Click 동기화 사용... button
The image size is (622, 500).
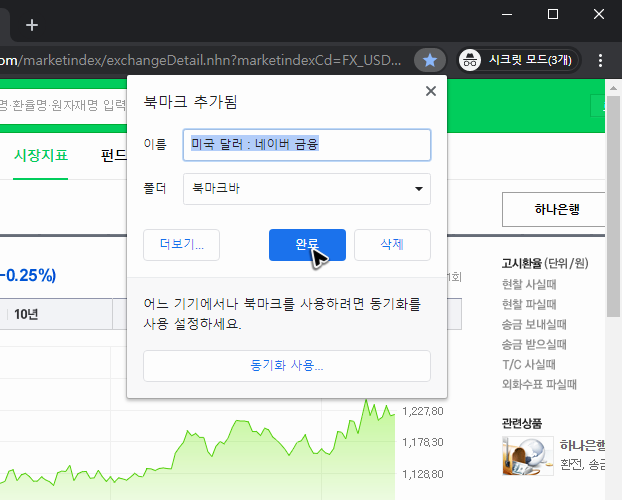(287, 366)
